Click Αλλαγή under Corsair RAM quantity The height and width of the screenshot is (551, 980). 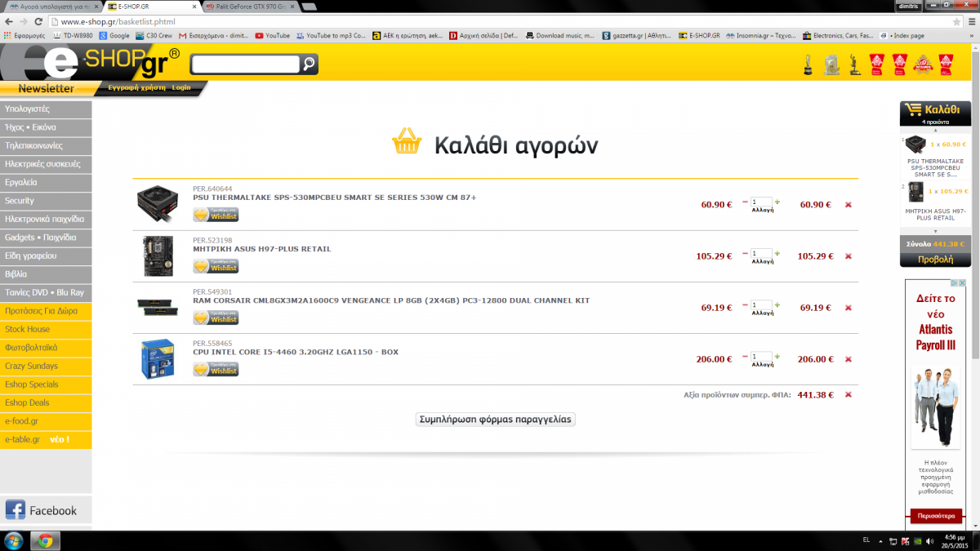coord(762,313)
